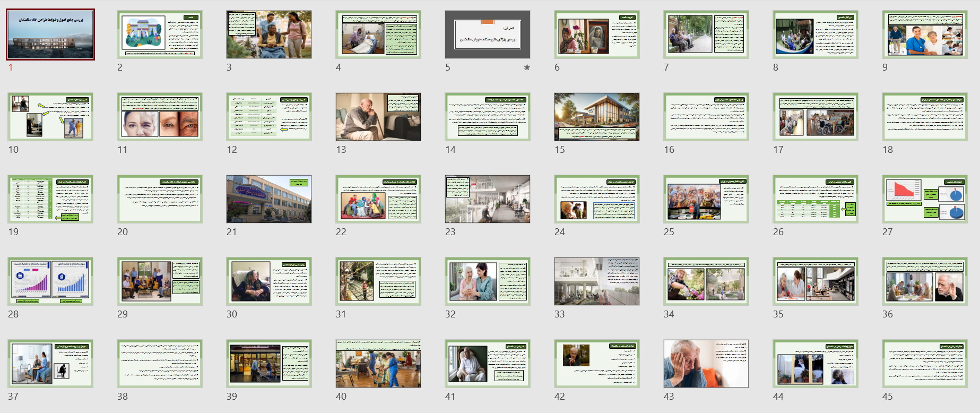Viewport: 980px width, 413px height.
Task: Click the transition star icon under slide 5
Action: pos(526,67)
